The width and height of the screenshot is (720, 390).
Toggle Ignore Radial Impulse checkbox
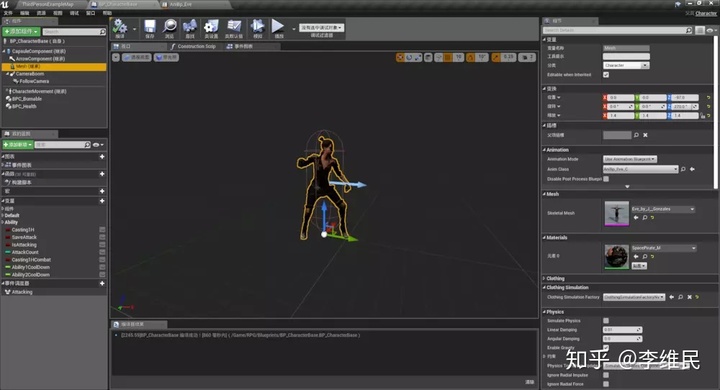(606, 375)
